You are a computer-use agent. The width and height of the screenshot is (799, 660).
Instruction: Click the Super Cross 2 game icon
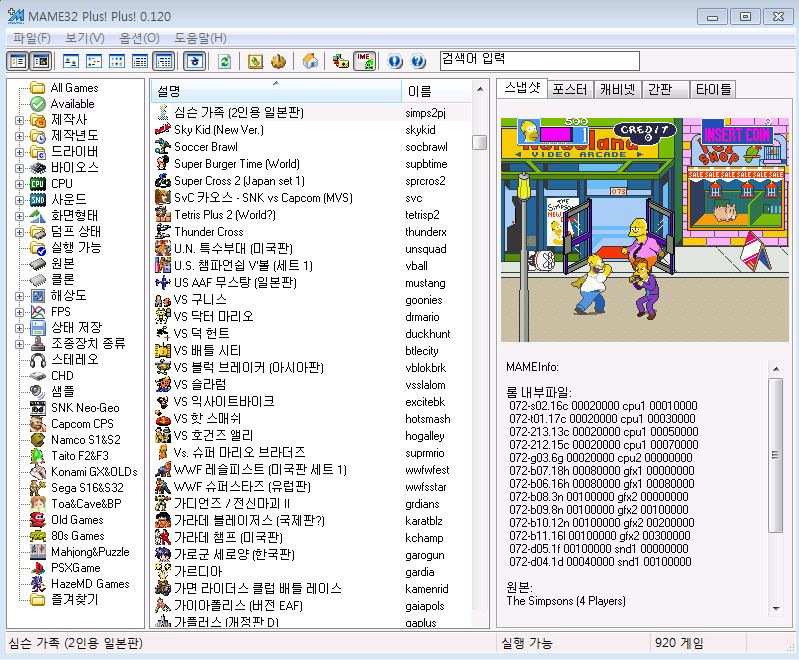pyautogui.click(x=163, y=181)
